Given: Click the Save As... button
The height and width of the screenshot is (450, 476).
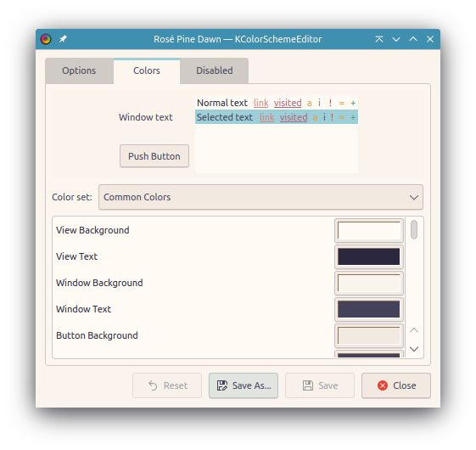Looking at the screenshot, I should 244,385.
